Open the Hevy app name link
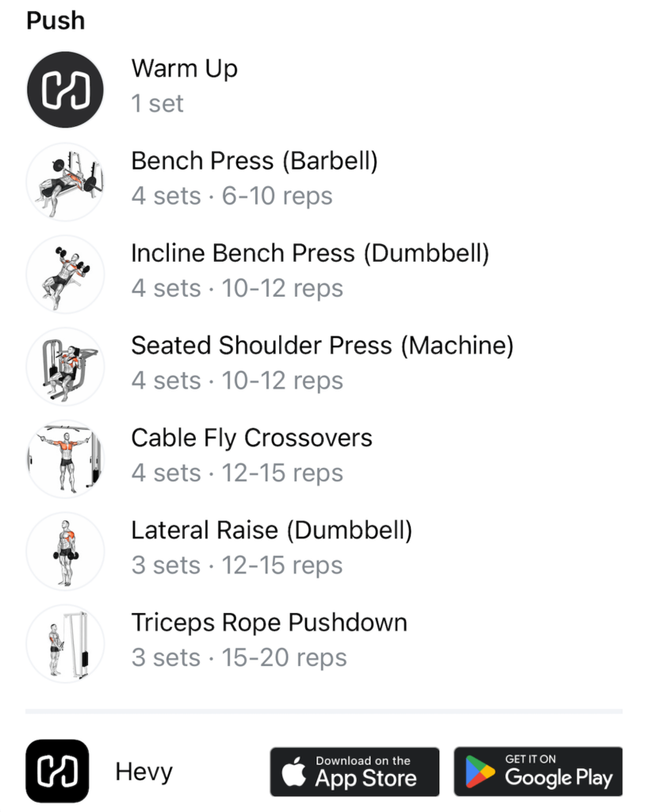647x812 pixels. [x=144, y=772]
